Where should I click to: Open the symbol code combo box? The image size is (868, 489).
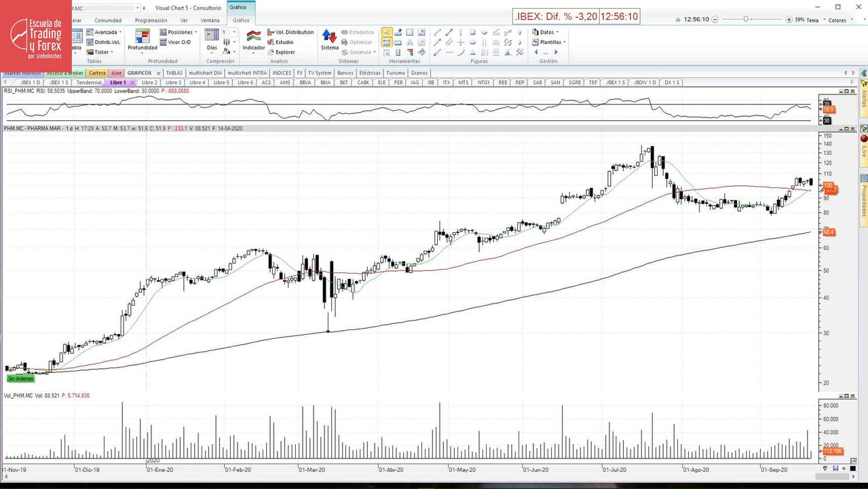pos(105,8)
